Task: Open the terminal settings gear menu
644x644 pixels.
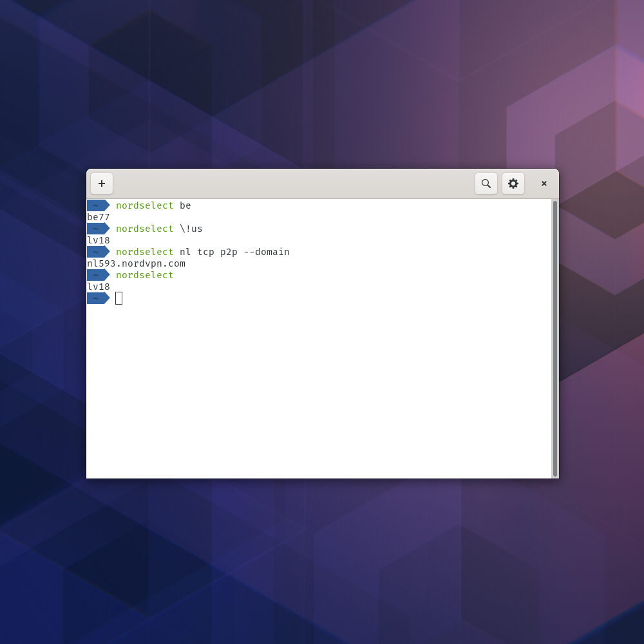Action: tap(513, 184)
